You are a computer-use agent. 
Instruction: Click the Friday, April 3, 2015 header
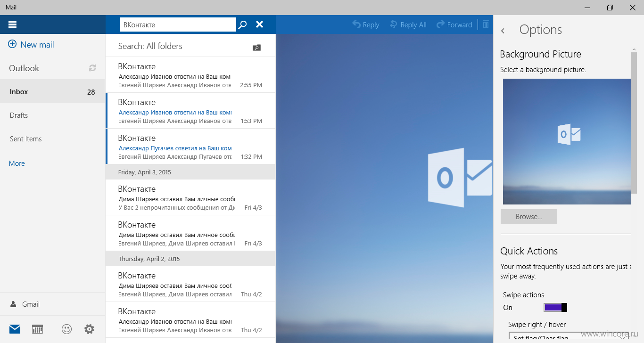(x=190, y=172)
